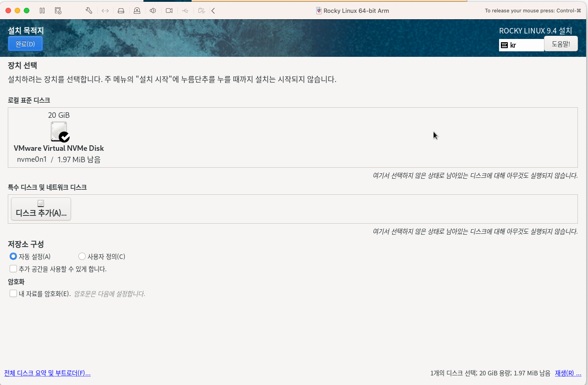
Task: Click the camera toolbar icon
Action: pos(169,11)
